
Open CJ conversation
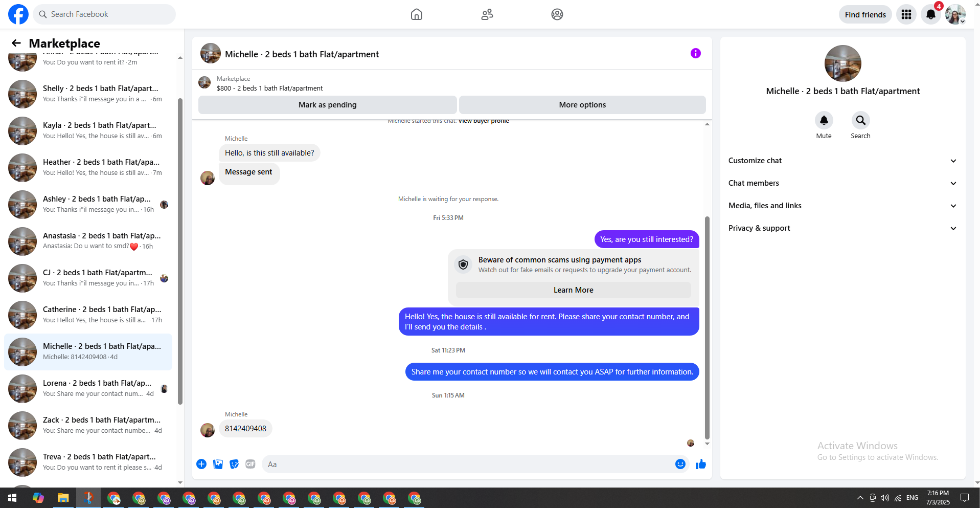(x=88, y=278)
